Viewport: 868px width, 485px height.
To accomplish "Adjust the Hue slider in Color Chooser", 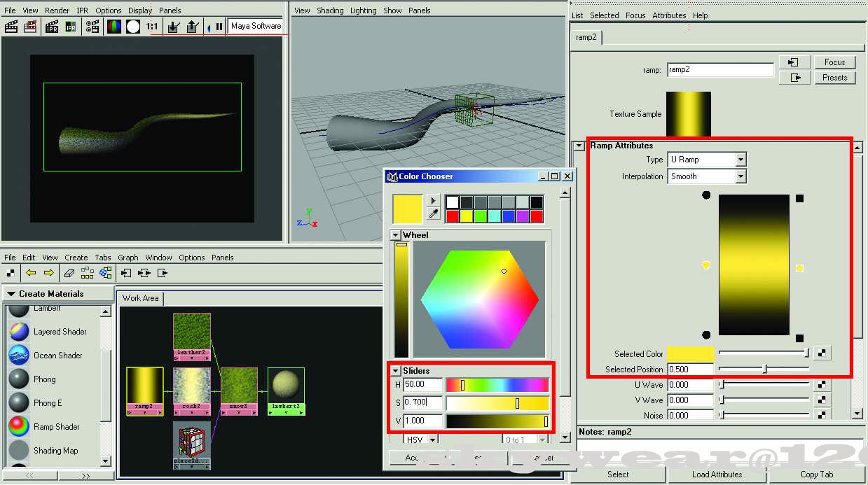I will coord(497,384).
